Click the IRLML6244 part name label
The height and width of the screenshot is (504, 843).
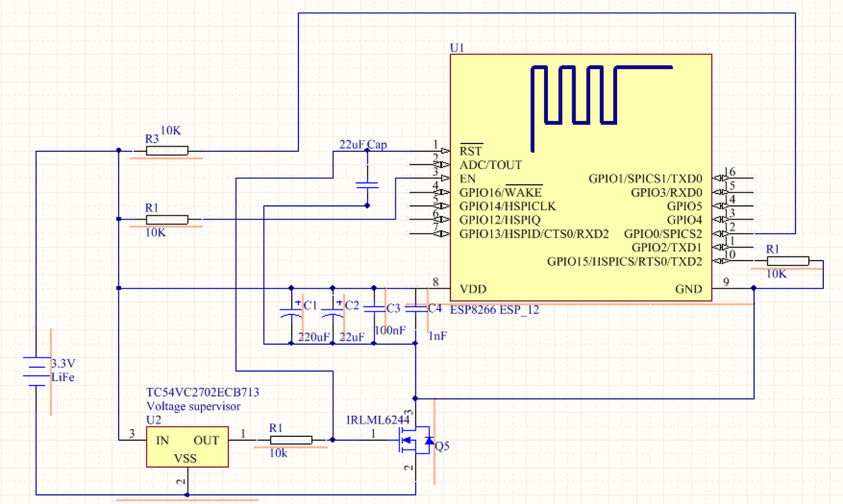click(x=378, y=420)
